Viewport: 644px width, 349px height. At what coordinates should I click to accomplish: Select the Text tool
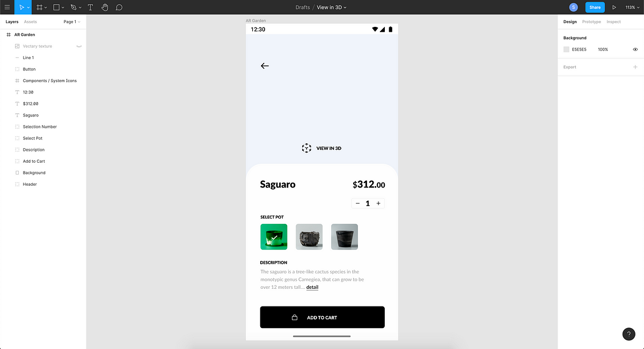pos(90,8)
